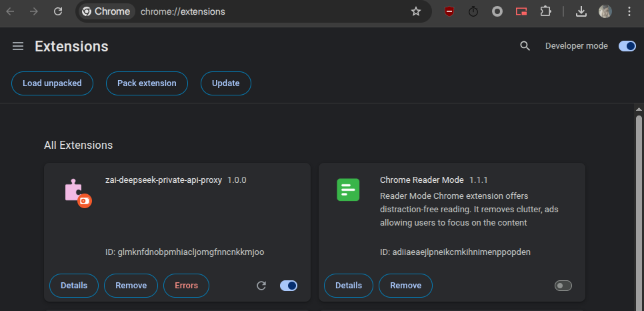
Task: Click the Update extensions button
Action: click(x=226, y=83)
